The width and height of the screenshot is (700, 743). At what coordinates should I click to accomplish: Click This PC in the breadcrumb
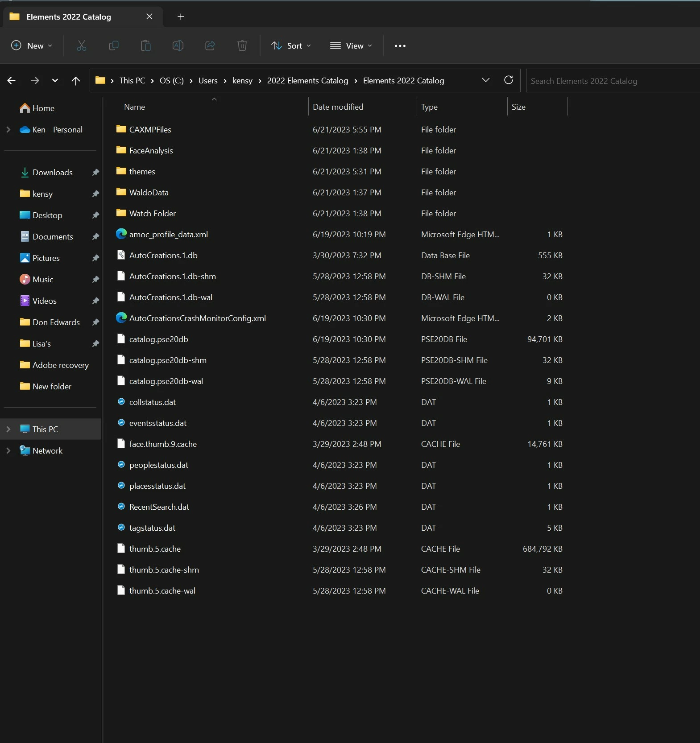[x=132, y=81]
